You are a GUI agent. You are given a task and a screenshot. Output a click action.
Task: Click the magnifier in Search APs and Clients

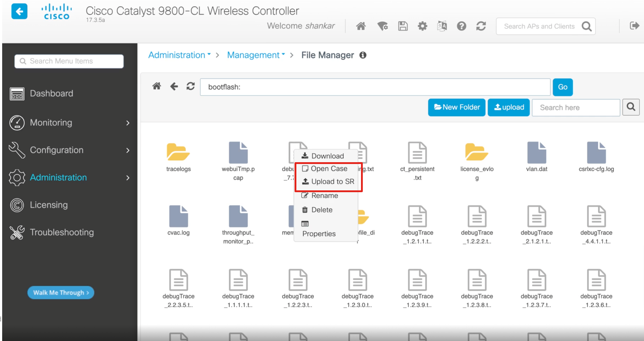point(587,26)
